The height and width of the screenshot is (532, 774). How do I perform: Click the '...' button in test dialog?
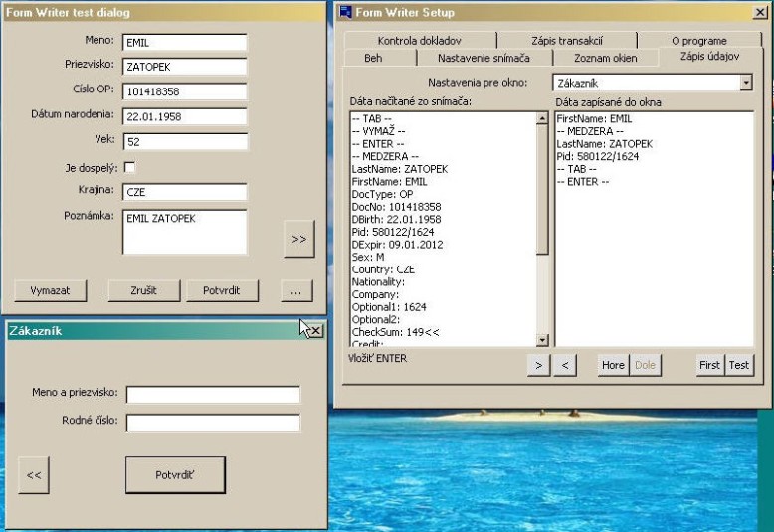point(295,291)
